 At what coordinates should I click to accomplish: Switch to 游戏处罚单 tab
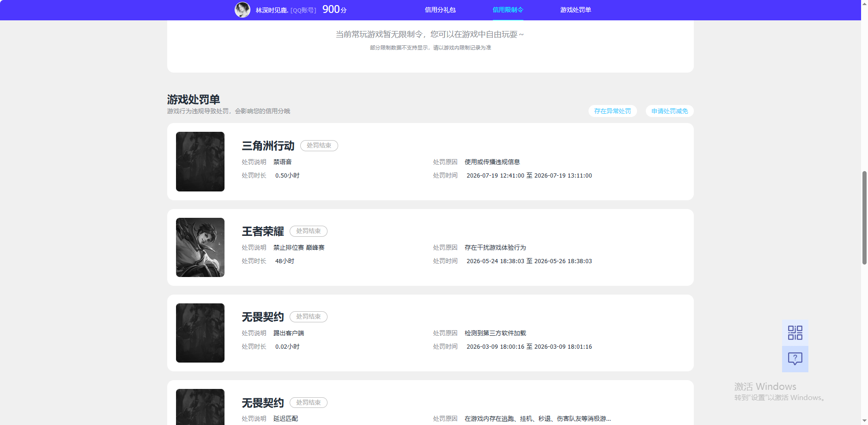[576, 10]
